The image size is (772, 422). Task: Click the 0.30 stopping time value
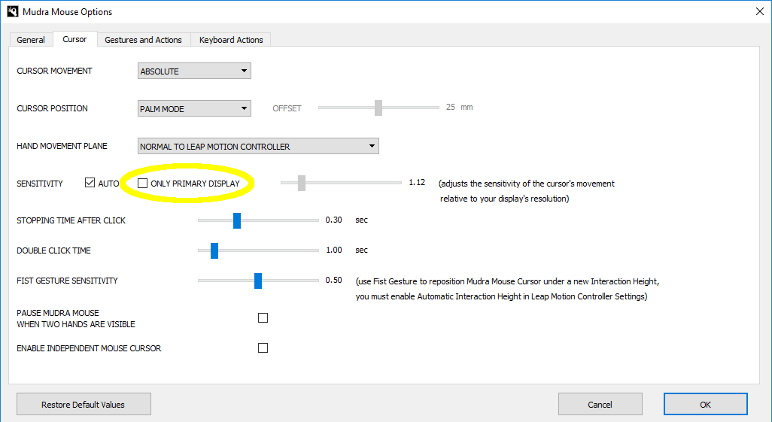click(x=334, y=220)
